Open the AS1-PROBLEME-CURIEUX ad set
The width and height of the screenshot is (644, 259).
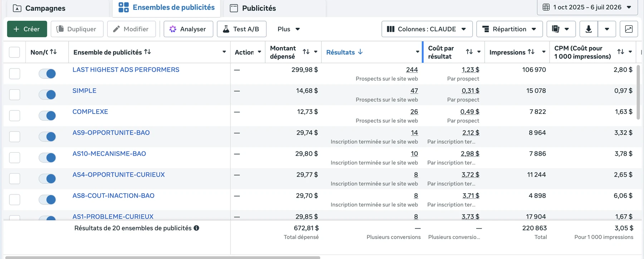pos(113,216)
